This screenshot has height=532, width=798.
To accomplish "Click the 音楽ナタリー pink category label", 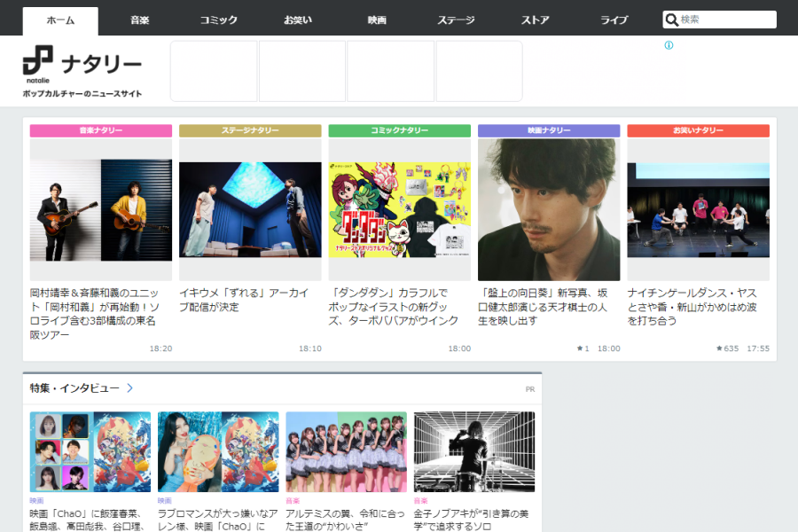I will [101, 130].
